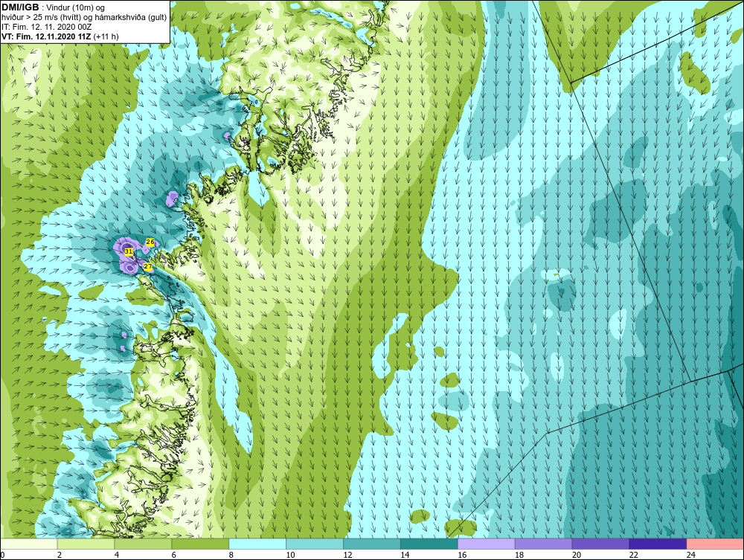Click the yellow gust label 27

pos(147,267)
